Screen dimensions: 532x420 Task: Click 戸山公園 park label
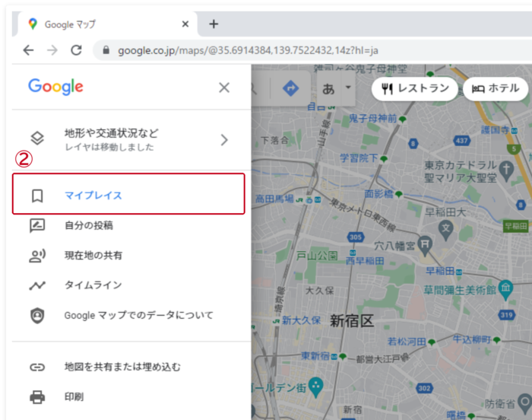click(x=317, y=256)
